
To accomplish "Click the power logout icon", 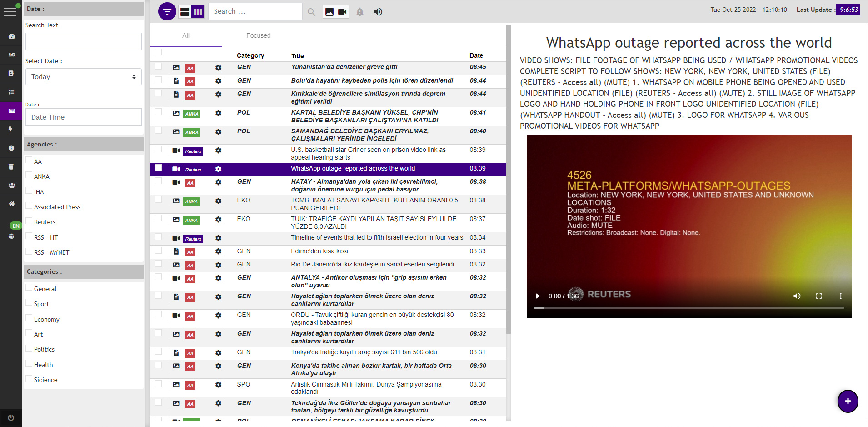I will click(x=11, y=417).
